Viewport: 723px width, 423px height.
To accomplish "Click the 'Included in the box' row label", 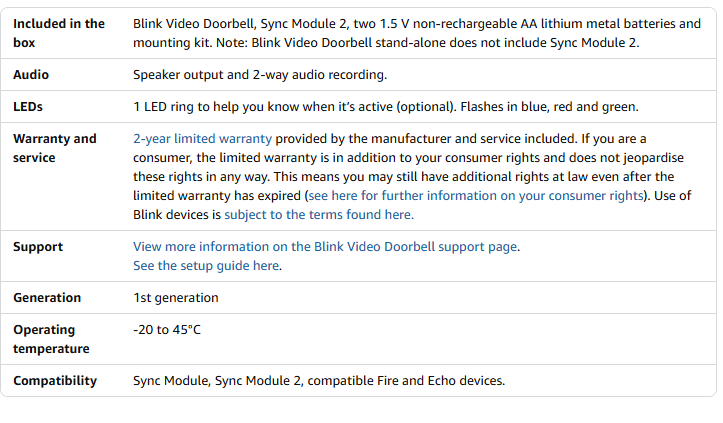I will pyautogui.click(x=58, y=33).
